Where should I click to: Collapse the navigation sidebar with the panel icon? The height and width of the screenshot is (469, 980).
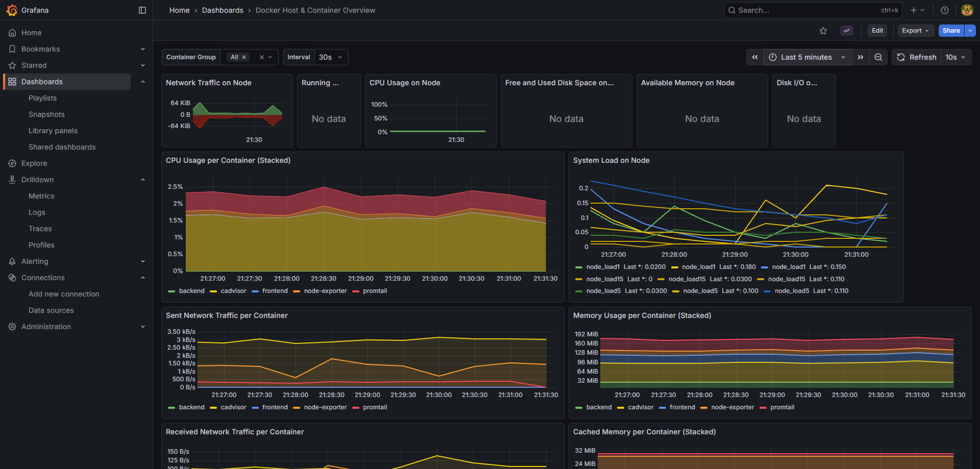pyautogui.click(x=142, y=10)
